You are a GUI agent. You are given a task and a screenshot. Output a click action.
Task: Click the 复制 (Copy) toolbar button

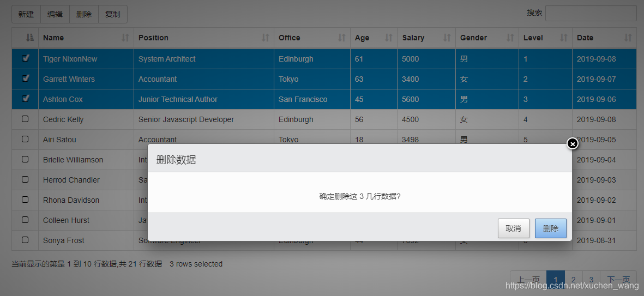[x=113, y=14]
